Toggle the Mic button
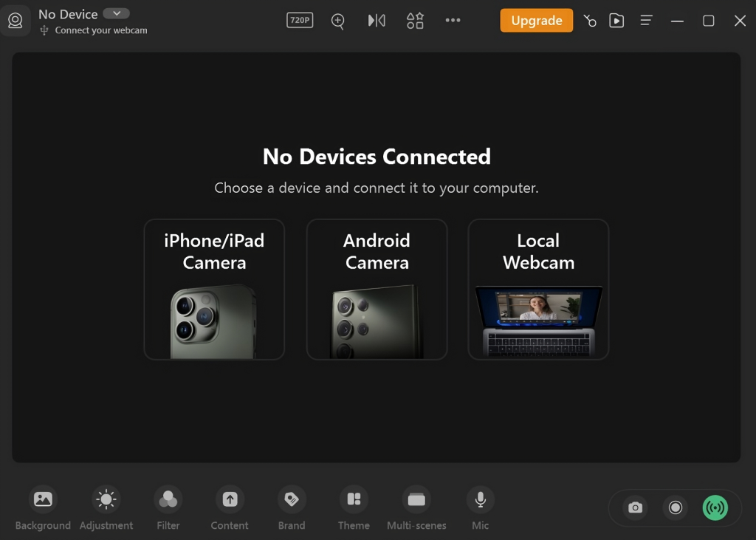The height and width of the screenshot is (540, 756). (480, 507)
